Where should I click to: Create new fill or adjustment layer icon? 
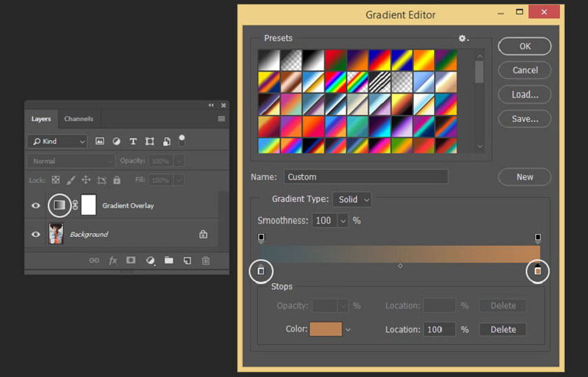click(x=150, y=260)
